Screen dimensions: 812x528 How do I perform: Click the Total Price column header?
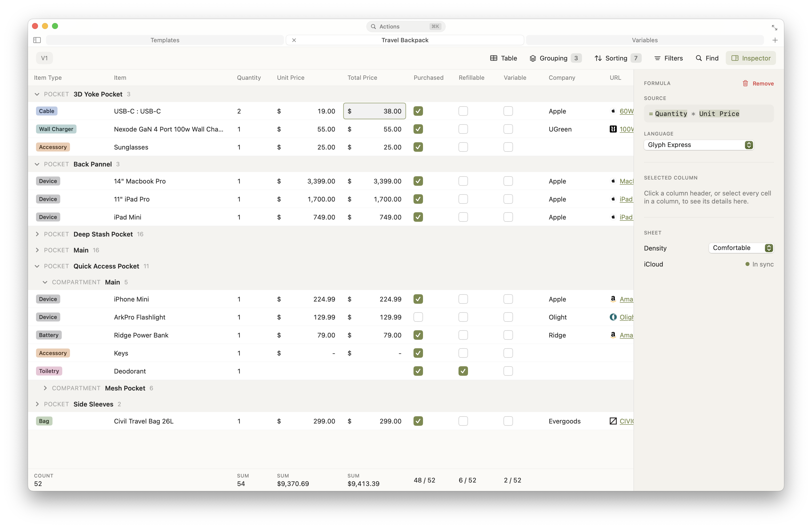pyautogui.click(x=362, y=77)
